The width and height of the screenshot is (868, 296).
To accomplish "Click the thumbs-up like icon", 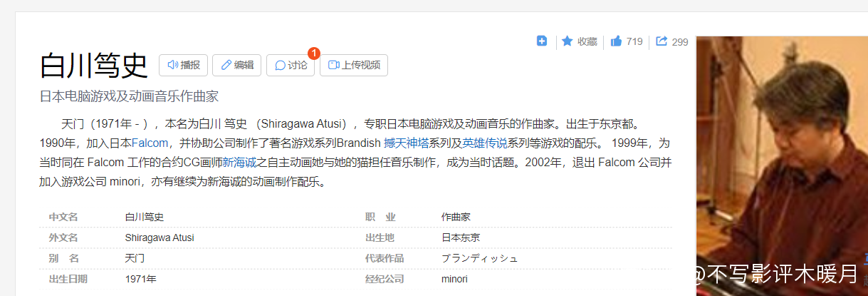I will pos(617,41).
